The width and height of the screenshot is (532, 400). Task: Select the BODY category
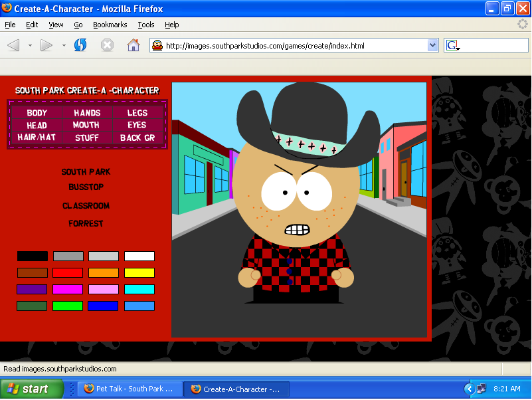37,113
